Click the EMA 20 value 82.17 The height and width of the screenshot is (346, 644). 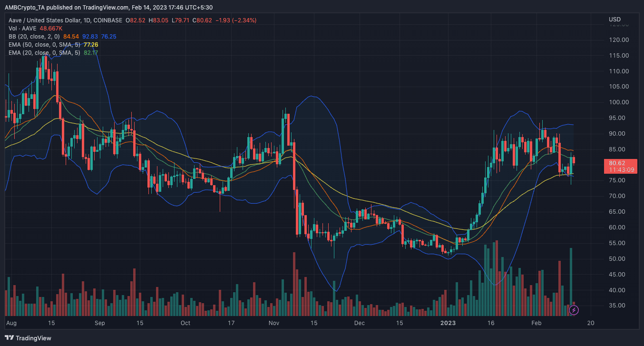coord(91,53)
